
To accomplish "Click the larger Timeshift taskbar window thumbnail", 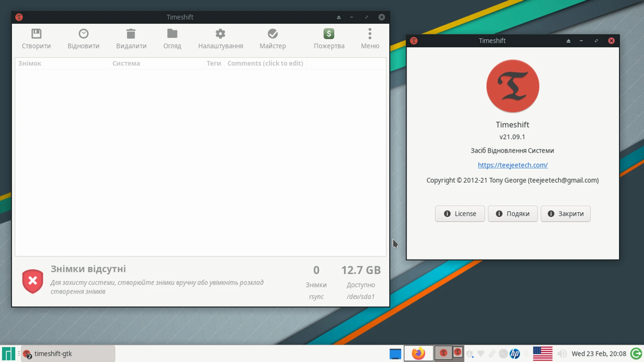I will [x=443, y=353].
